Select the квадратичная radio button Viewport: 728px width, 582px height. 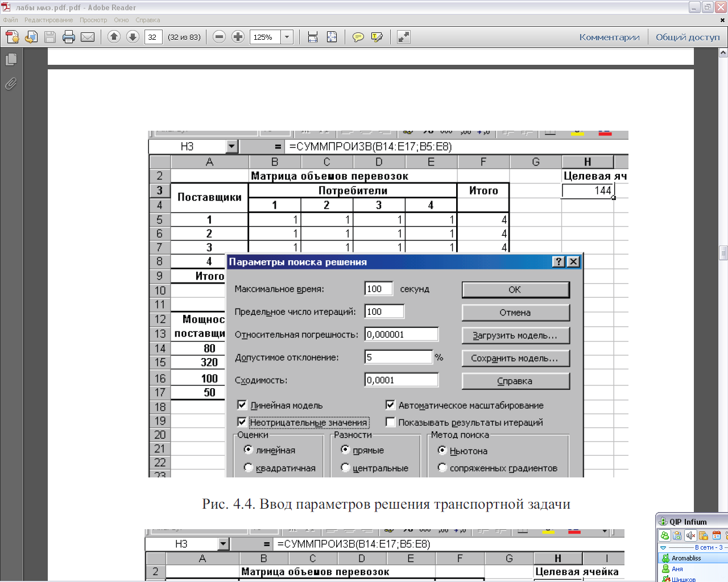248,467
